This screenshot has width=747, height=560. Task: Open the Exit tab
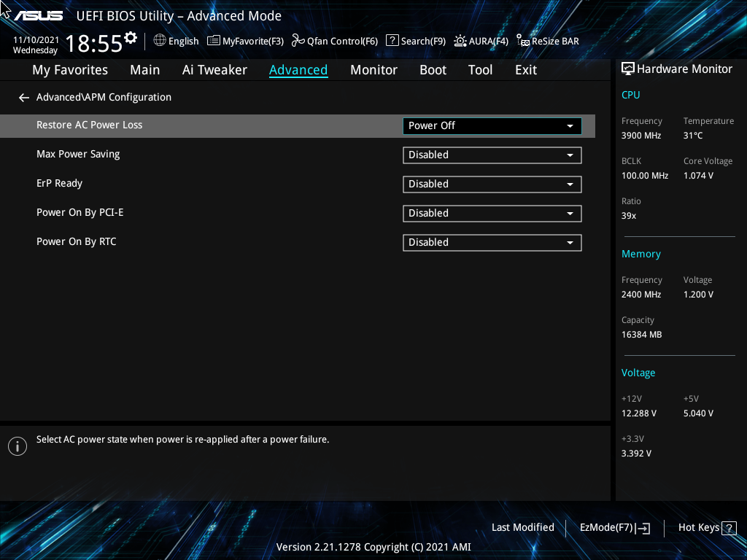(x=526, y=70)
